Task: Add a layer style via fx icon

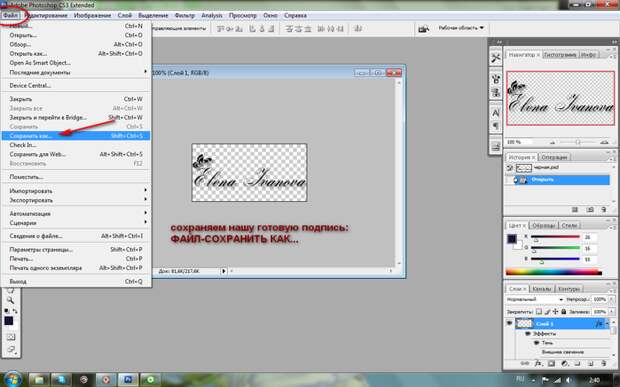Action: [x=538, y=363]
